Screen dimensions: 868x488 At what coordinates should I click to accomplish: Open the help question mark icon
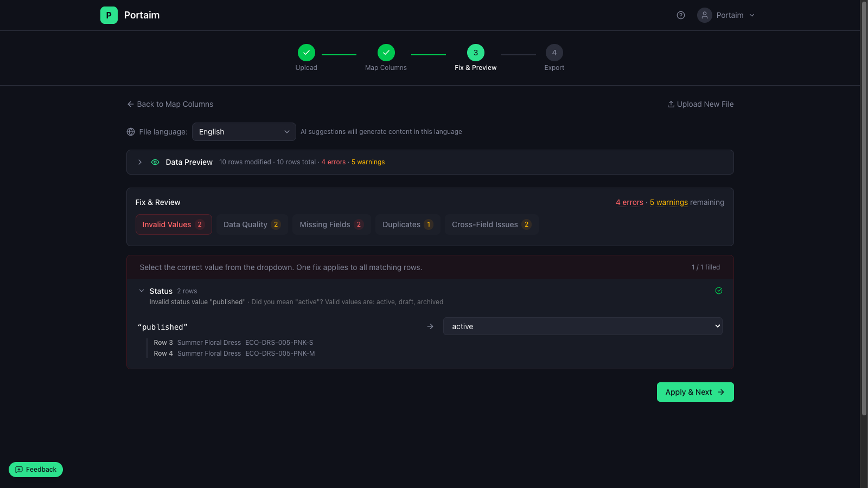681,15
